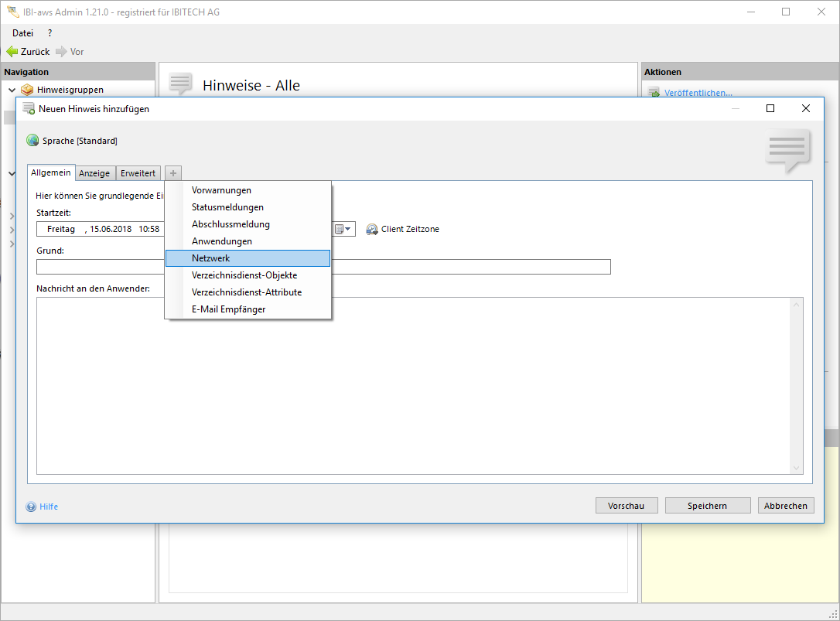
Task: Select Netzwerk from the popup menu
Action: (211, 258)
